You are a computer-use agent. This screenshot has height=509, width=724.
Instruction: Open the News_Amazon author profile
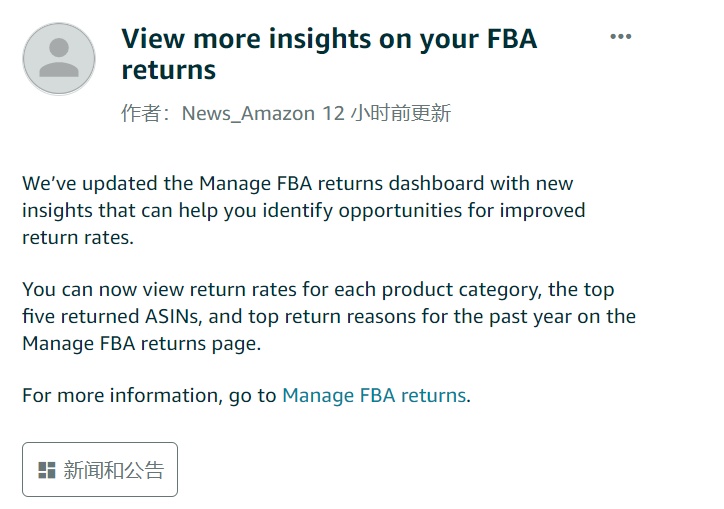click(248, 113)
